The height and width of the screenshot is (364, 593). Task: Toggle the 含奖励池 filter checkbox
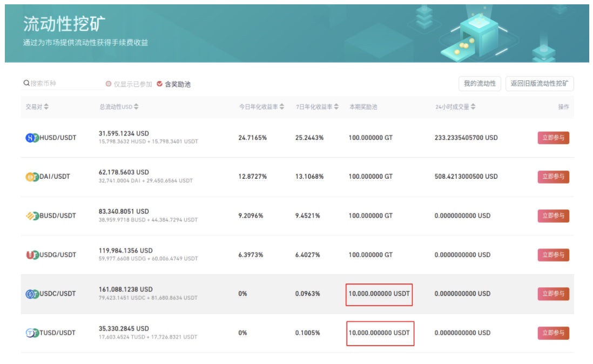(x=160, y=84)
